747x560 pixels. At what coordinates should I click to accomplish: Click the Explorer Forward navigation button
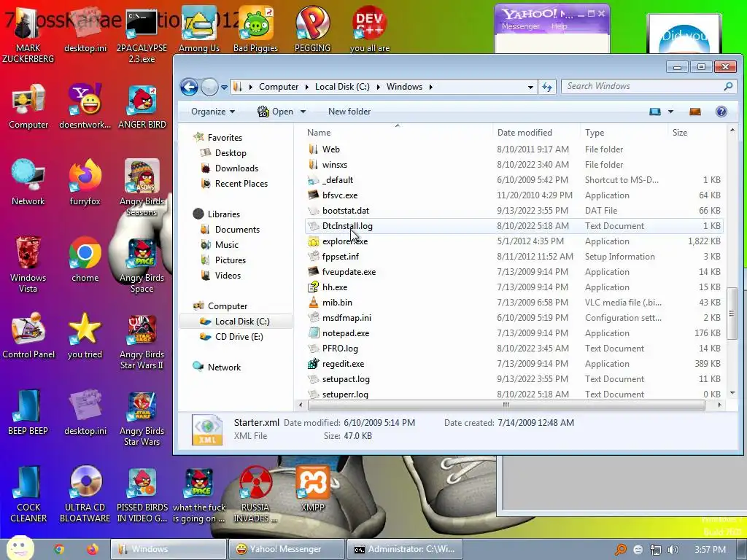pyautogui.click(x=209, y=87)
